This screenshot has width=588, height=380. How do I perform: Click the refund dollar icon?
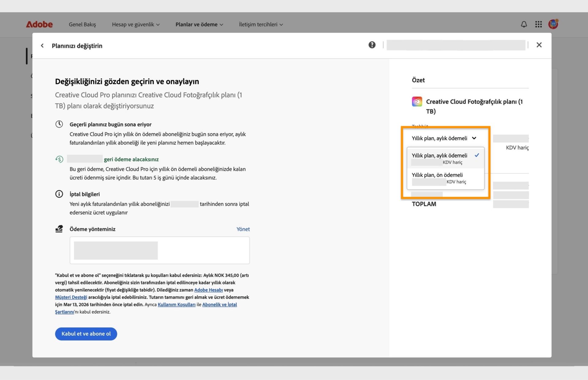pos(59,159)
